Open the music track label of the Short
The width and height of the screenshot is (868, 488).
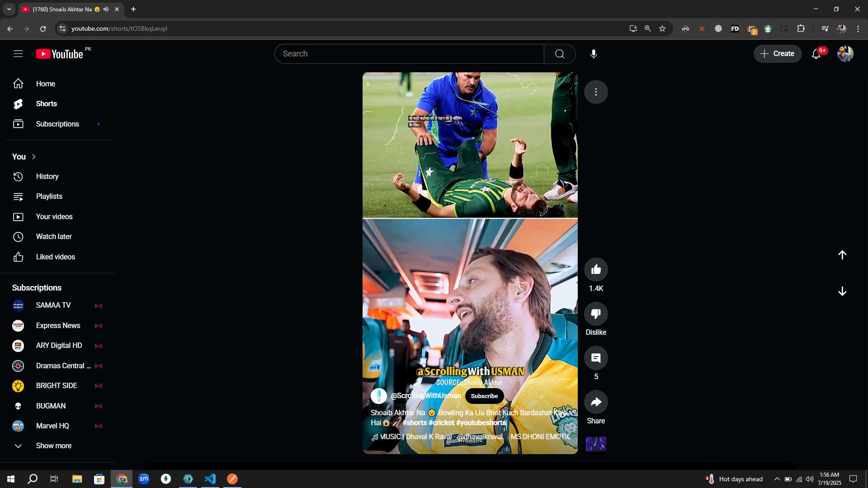470,437
